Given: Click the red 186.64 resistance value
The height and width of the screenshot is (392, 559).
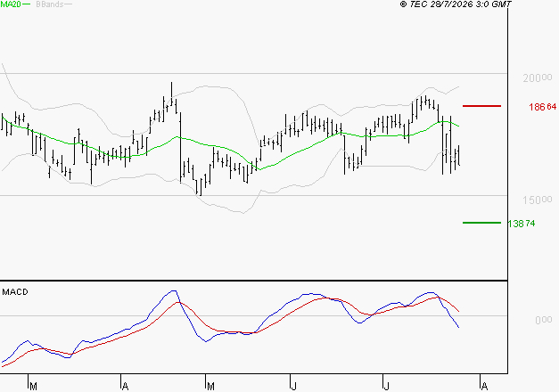Looking at the screenshot, I should [x=543, y=107].
